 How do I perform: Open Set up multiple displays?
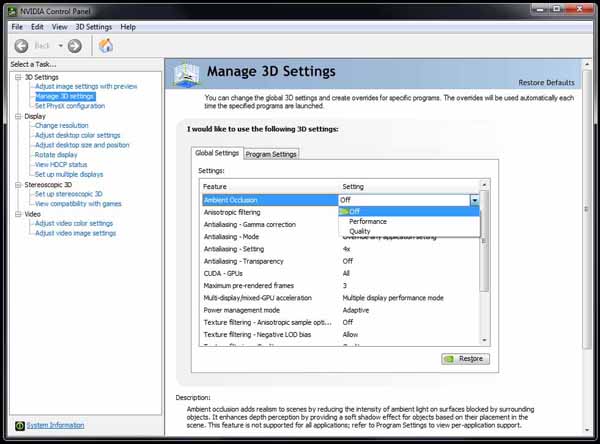click(x=69, y=175)
